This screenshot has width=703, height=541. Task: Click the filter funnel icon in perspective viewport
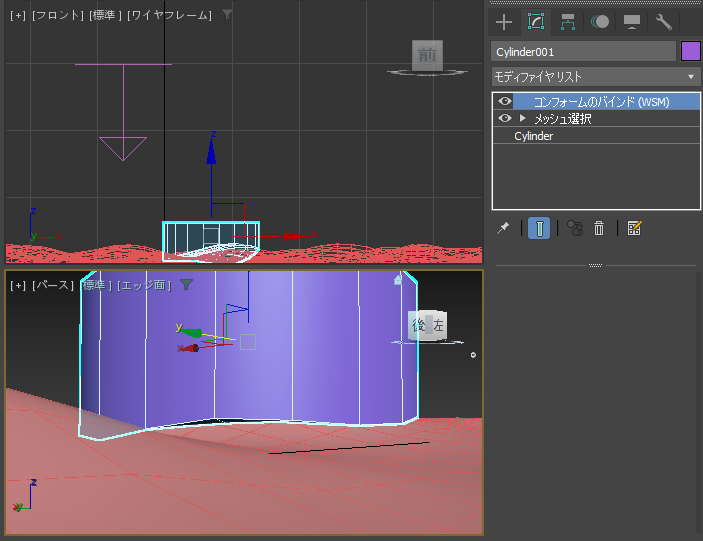click(187, 285)
